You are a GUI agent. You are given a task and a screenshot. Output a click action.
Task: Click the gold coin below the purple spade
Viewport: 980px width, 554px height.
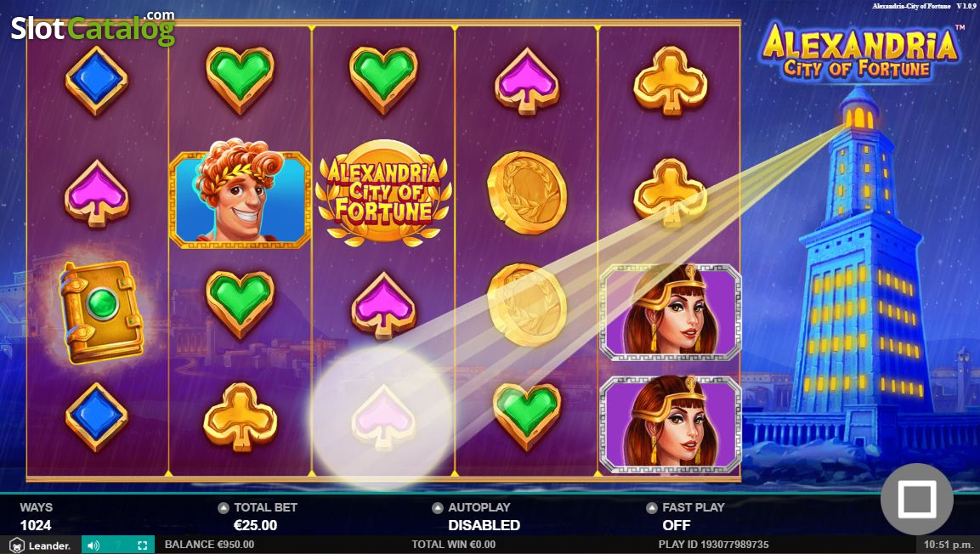coord(527,192)
